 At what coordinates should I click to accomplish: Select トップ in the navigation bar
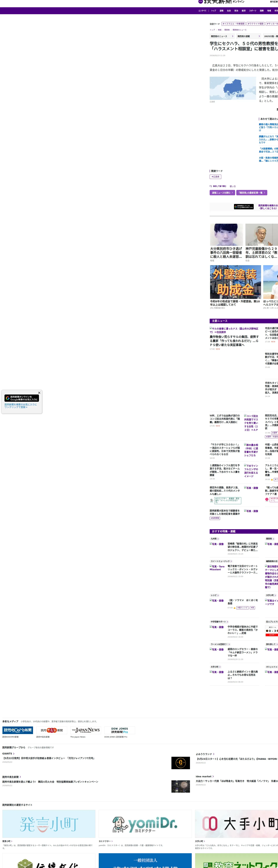[214, 11]
